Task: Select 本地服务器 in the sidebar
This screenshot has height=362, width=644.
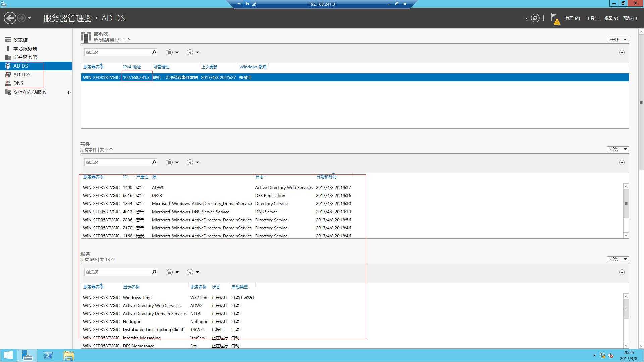Action: 36,49
